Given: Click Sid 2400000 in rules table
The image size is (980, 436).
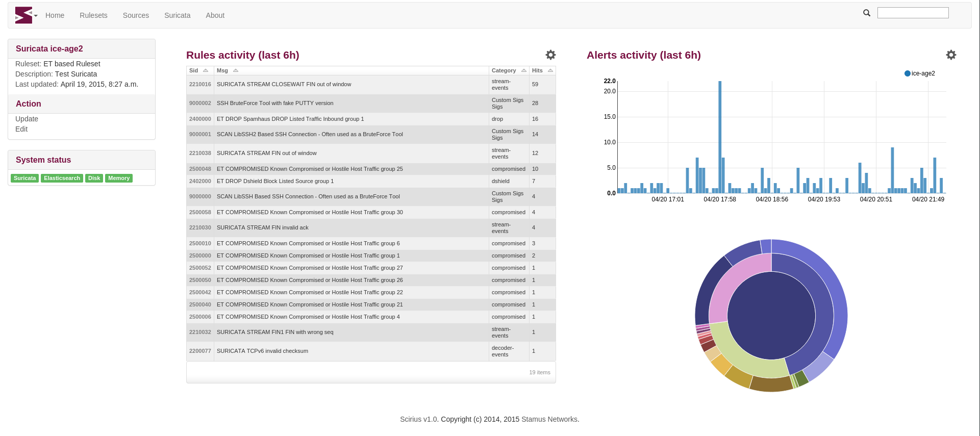Looking at the screenshot, I should point(200,119).
